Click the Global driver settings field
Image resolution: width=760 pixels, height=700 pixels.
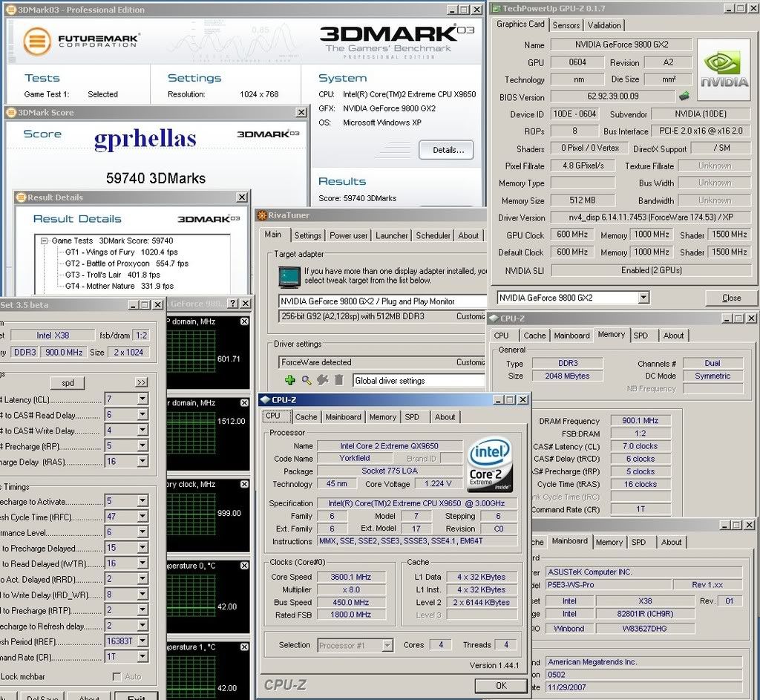point(419,381)
